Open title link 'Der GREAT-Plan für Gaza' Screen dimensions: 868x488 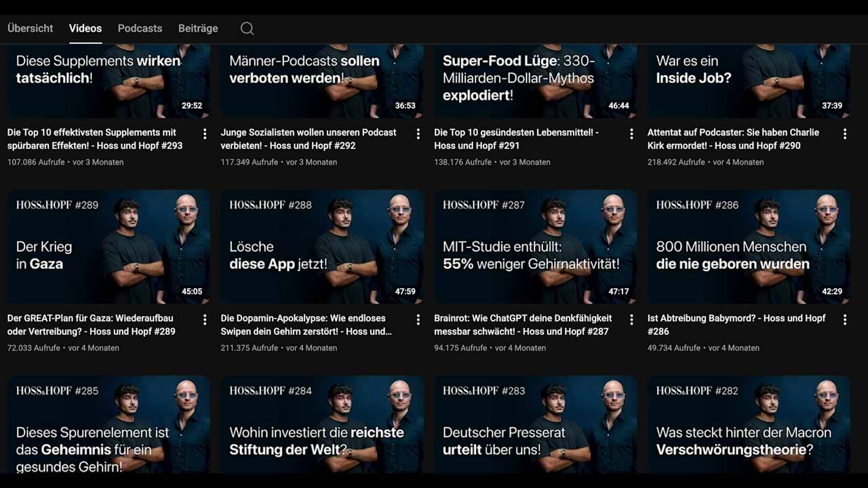91,325
